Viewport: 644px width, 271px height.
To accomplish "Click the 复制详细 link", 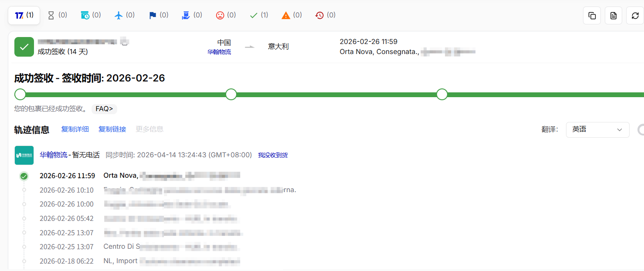I will coord(75,129).
